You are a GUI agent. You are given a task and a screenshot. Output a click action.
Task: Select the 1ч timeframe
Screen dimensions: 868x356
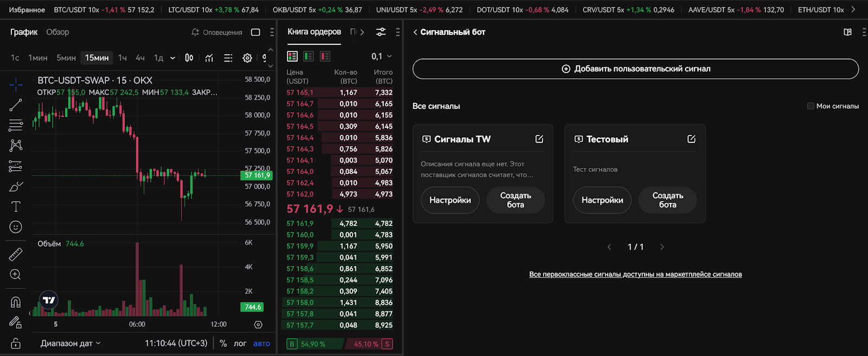[123, 58]
